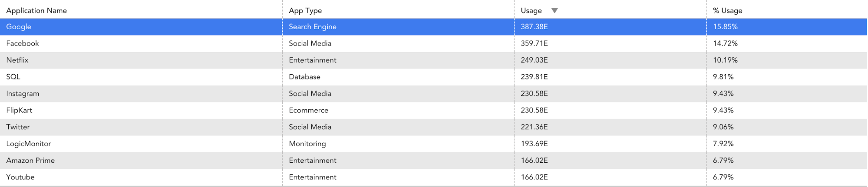Click the Usage sort descending arrow
The height and width of the screenshot is (187, 868).
pyautogui.click(x=554, y=10)
